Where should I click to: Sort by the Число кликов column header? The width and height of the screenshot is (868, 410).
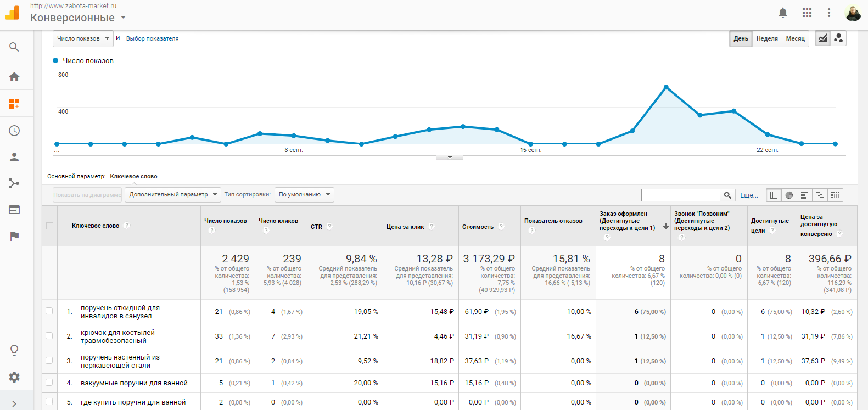(278, 221)
